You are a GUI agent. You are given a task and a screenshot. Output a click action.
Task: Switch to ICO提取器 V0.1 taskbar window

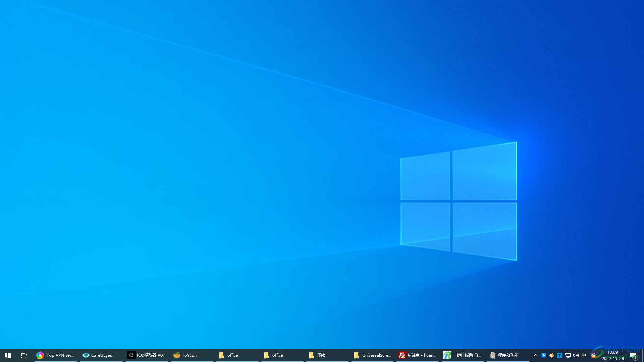[x=147, y=355]
